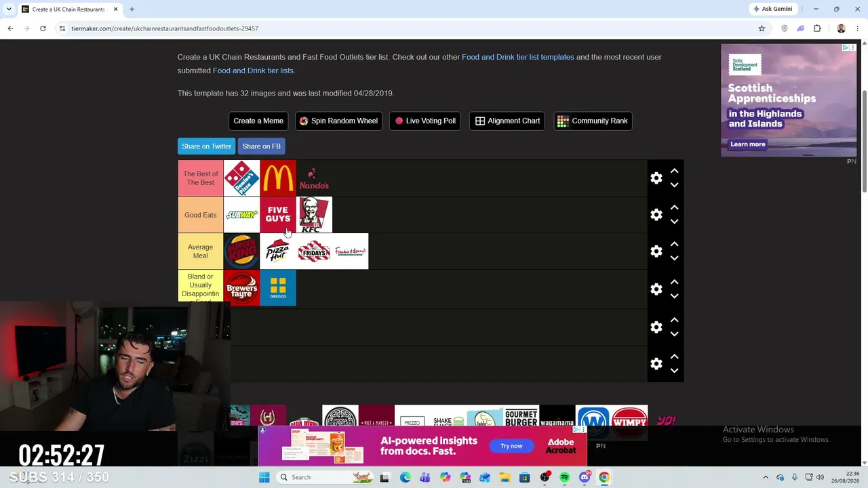Select the Brewers Fayre logo tile
Viewport: 868px width, 488px height.
pyautogui.click(x=241, y=288)
